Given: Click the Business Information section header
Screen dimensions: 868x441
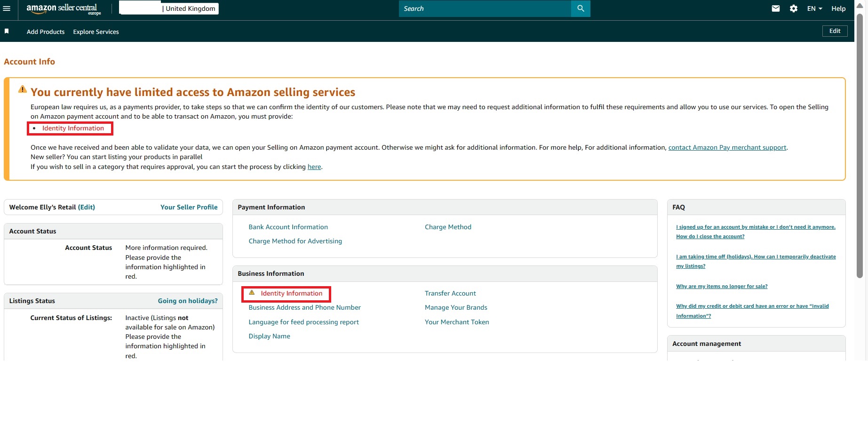Looking at the screenshot, I should point(445,273).
